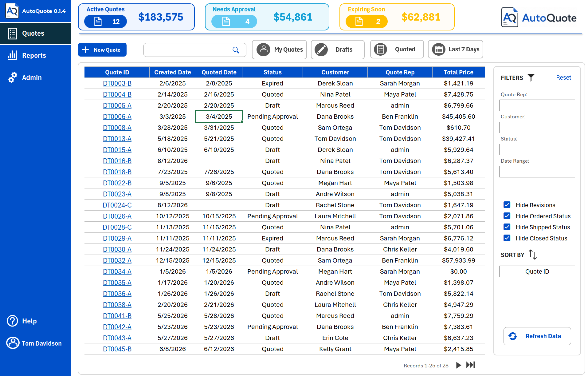Reset the filters
This screenshot has width=588, height=376.
pyautogui.click(x=563, y=77)
